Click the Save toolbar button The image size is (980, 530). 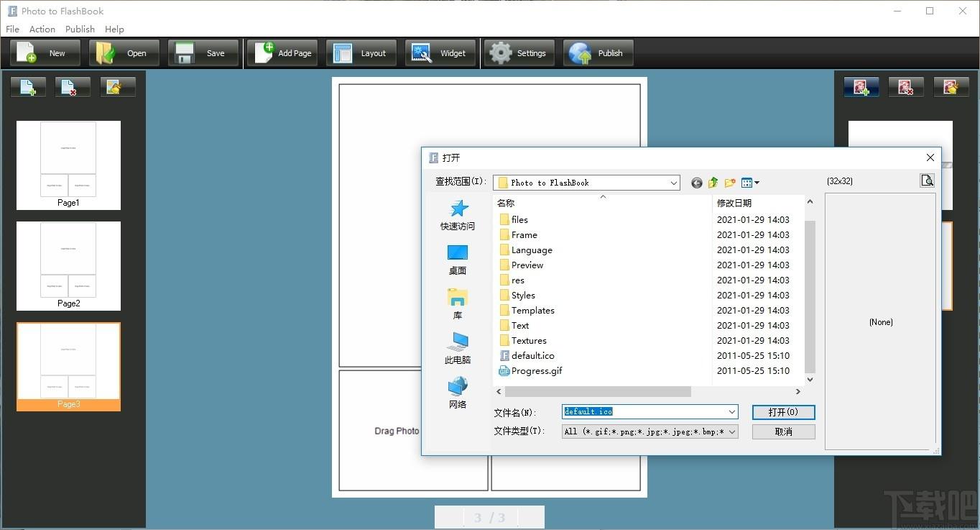203,53
